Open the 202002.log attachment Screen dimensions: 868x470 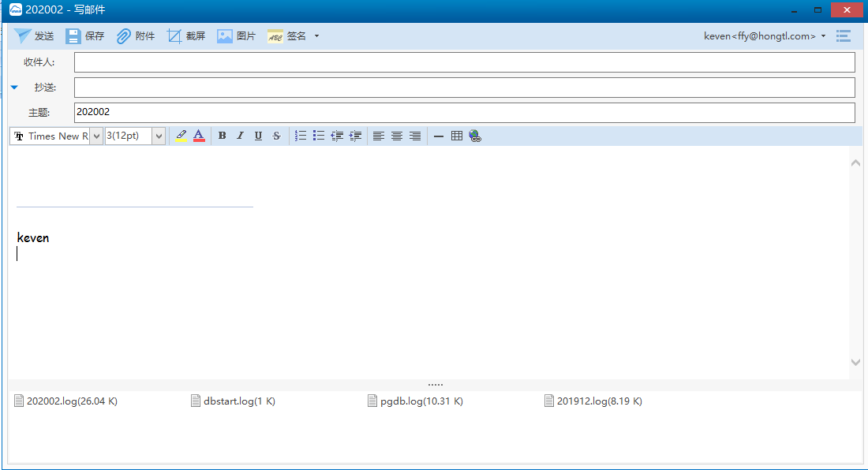(65, 401)
